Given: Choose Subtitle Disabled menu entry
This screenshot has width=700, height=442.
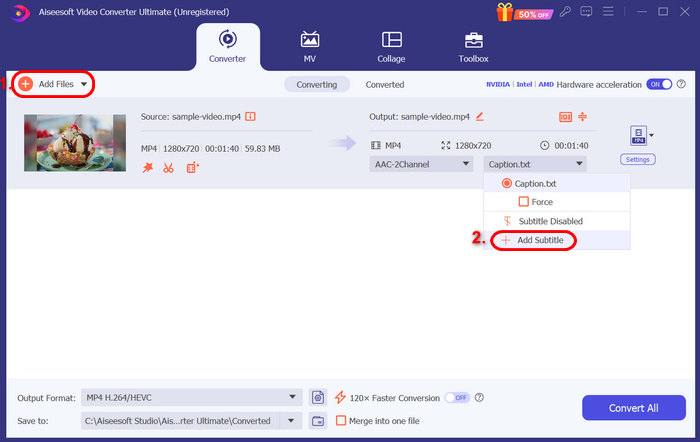Looking at the screenshot, I should pos(557,221).
